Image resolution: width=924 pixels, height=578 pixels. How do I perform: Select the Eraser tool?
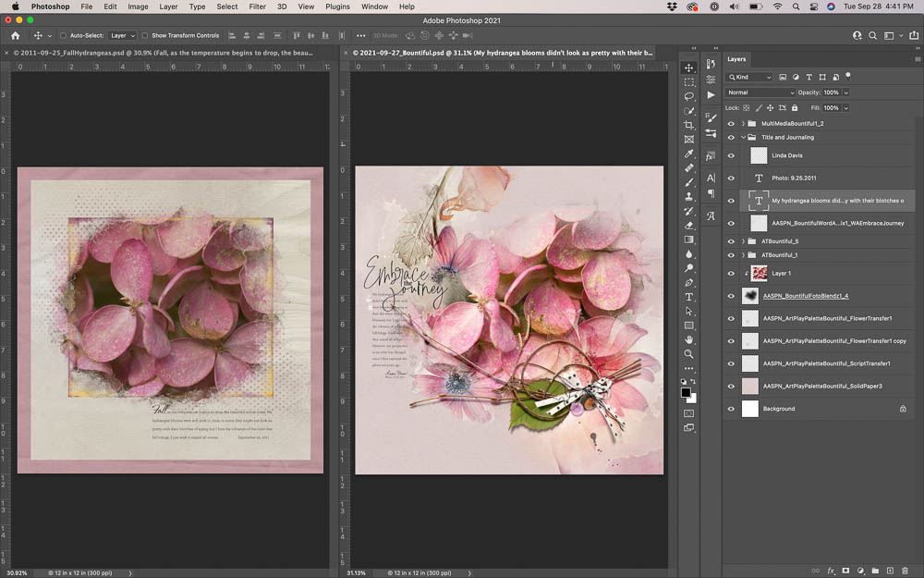688,226
